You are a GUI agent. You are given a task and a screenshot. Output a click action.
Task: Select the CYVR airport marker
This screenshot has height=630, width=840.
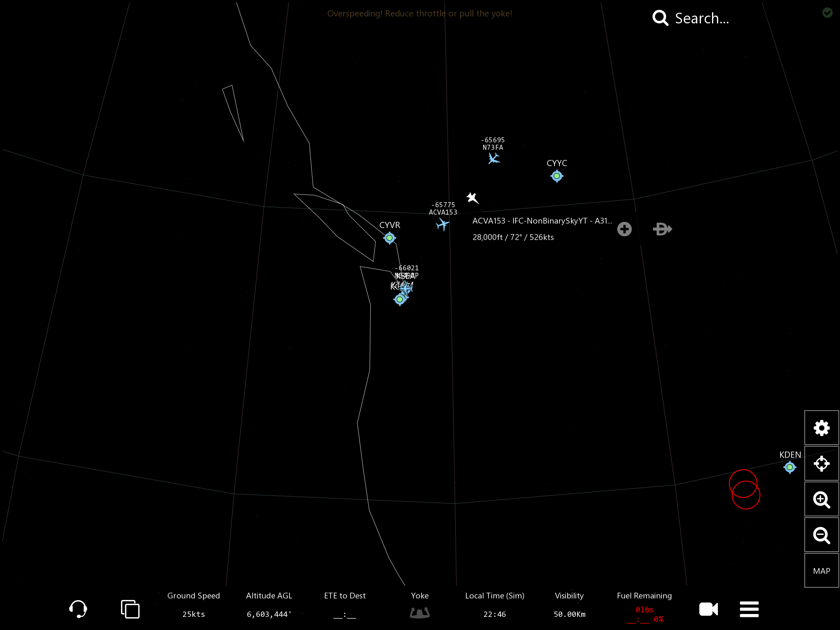point(389,238)
